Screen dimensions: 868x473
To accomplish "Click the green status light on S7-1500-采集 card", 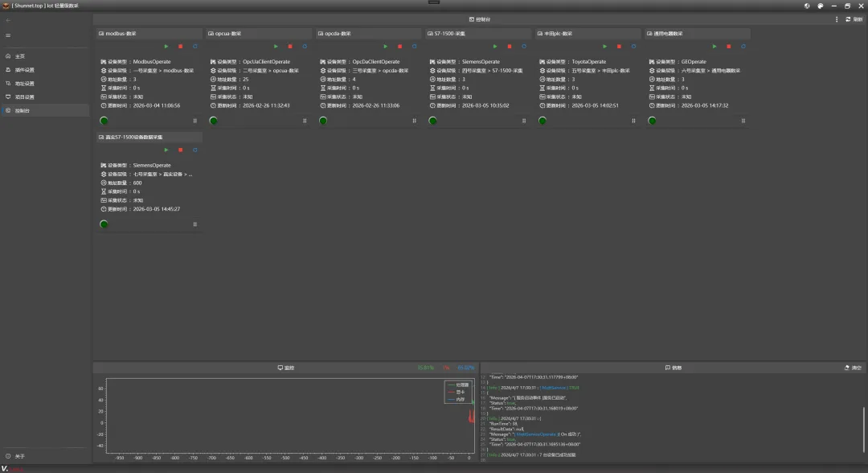I will coord(432,121).
